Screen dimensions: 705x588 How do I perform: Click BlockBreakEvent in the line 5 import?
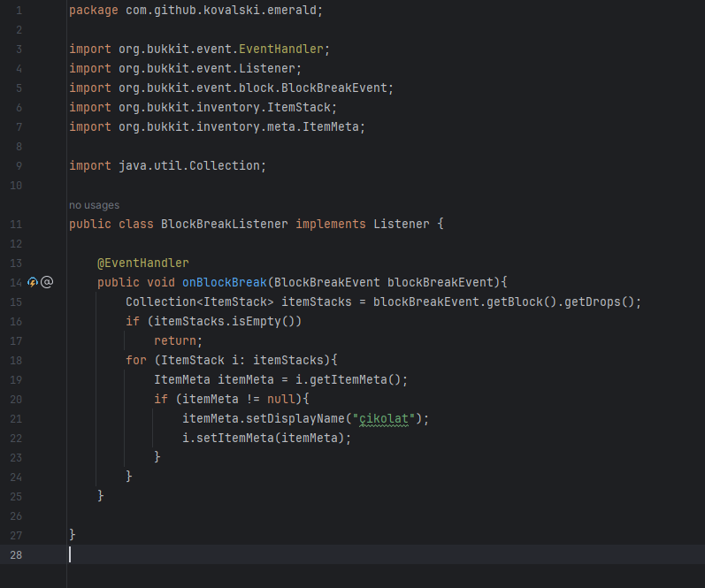(x=334, y=88)
